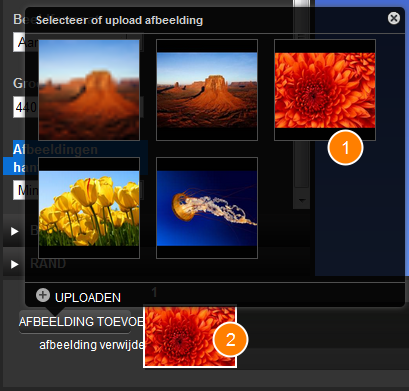Select the yellow tulips thumbnail
The image size is (409, 391).
tap(89, 208)
